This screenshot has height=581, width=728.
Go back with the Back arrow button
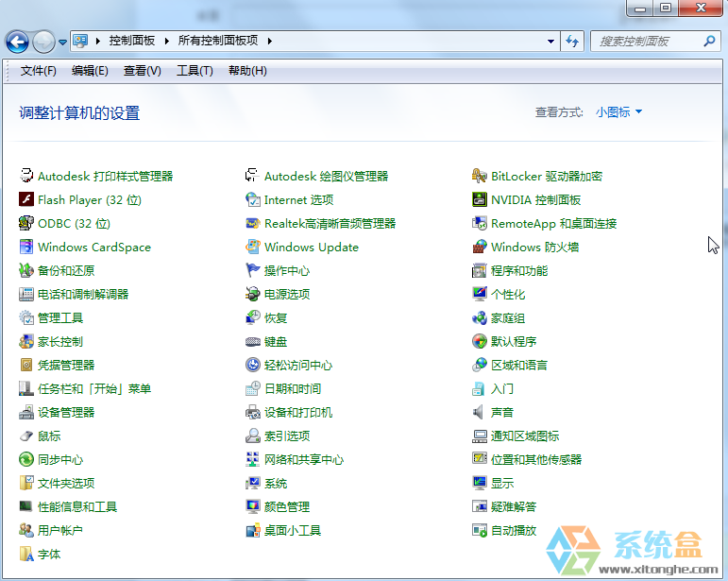(x=17, y=42)
